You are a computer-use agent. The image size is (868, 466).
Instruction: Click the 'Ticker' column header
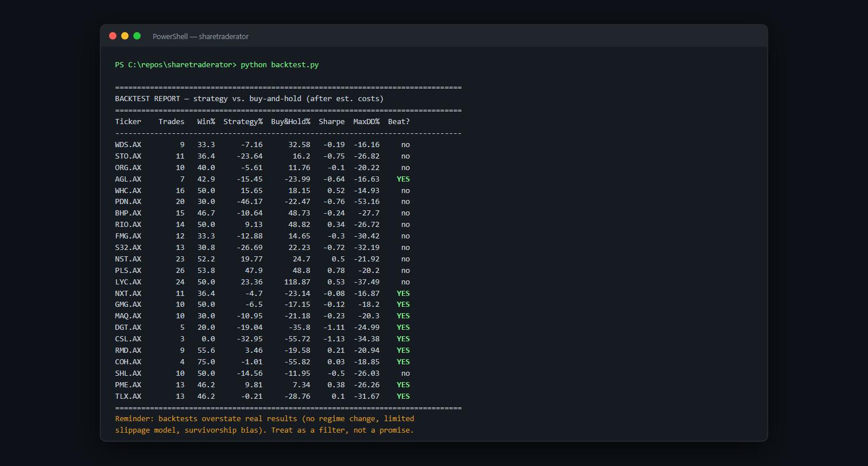tap(128, 121)
